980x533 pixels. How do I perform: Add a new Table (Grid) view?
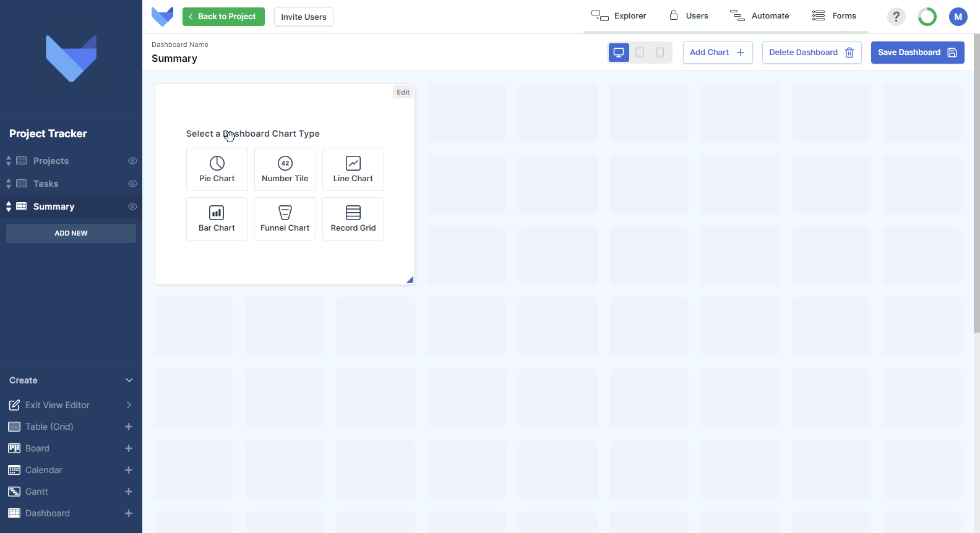click(x=129, y=427)
